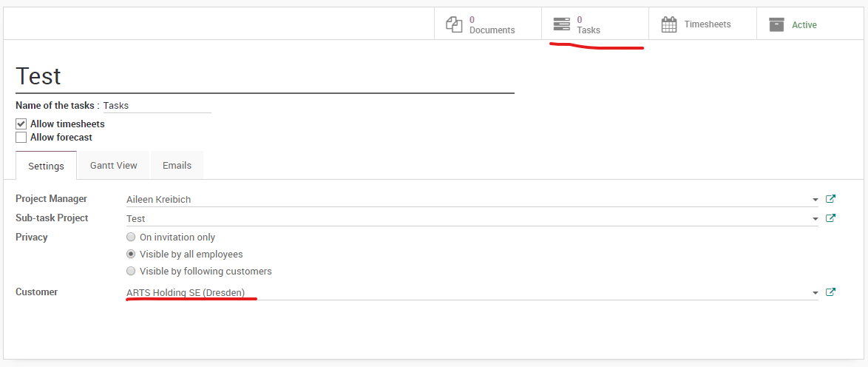
Task: Open the Documents stat button icon
Action: pyautogui.click(x=454, y=25)
